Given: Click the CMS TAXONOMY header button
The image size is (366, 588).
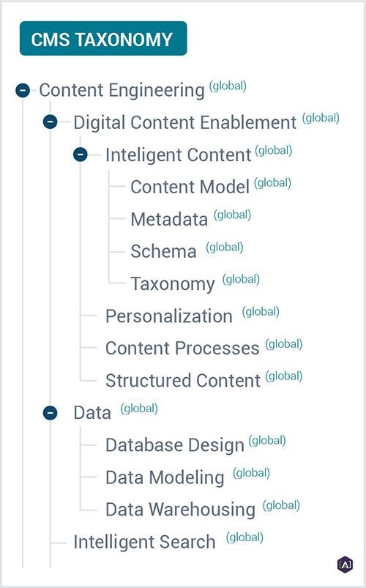Looking at the screenshot, I should tap(103, 39).
